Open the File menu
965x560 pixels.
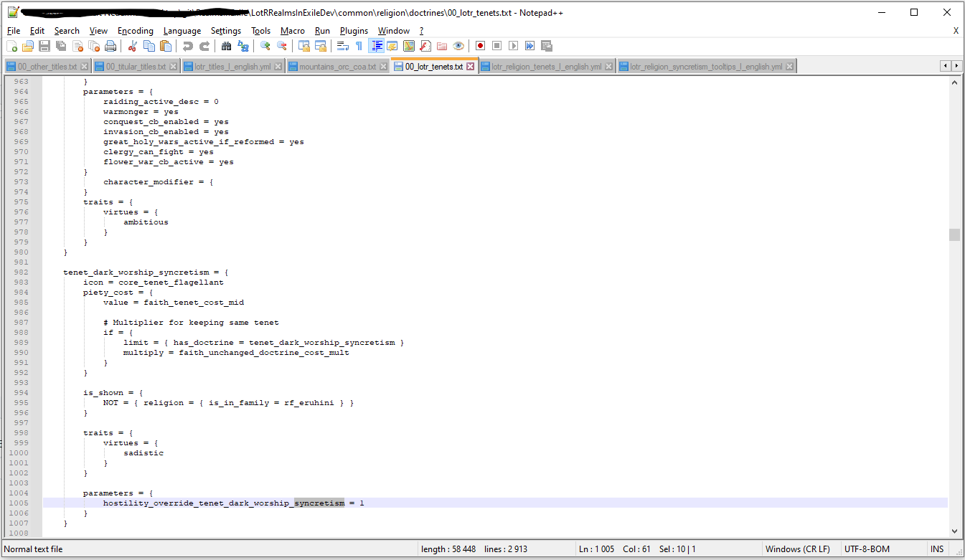point(14,31)
